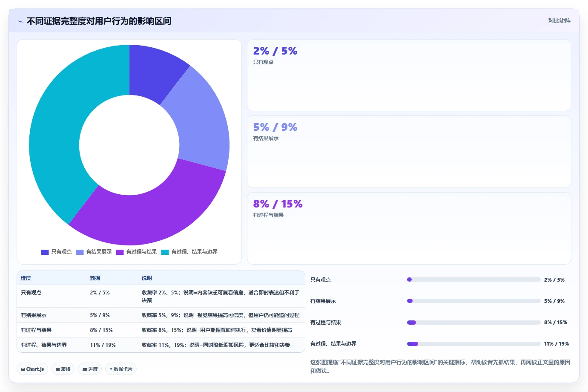
Task: Select the 有过程、结果与边界 table row cell
Action: pyautogui.click(x=44, y=345)
